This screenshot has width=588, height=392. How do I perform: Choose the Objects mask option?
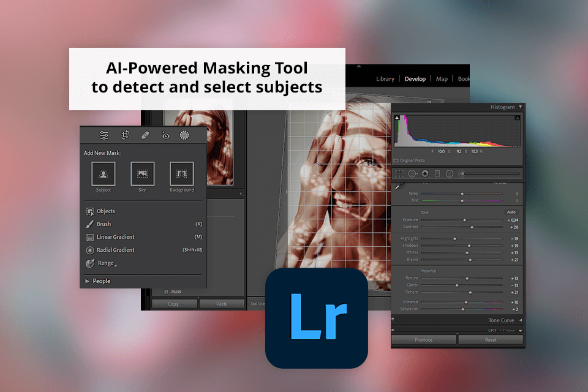(x=100, y=211)
